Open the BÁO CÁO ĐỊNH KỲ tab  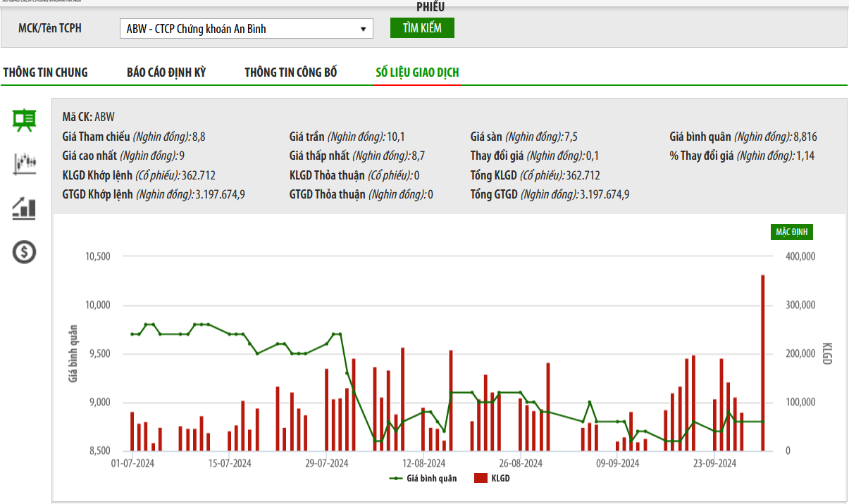pos(166,73)
